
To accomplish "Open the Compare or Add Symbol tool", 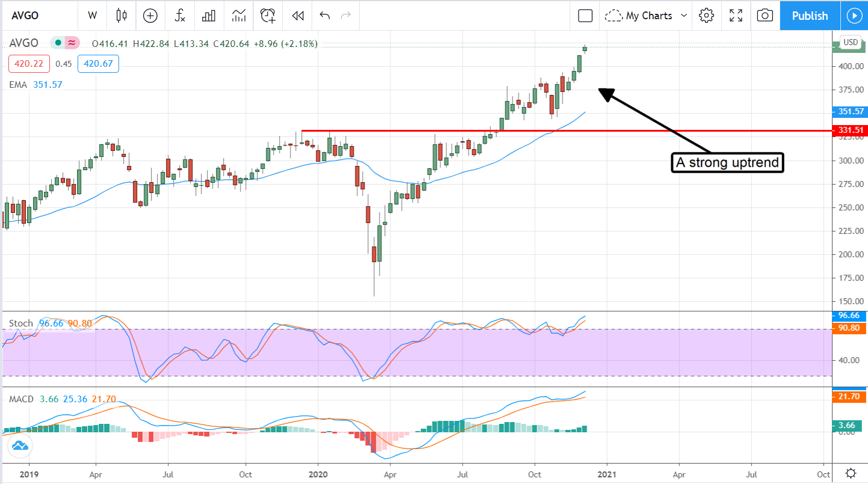I will pos(150,16).
